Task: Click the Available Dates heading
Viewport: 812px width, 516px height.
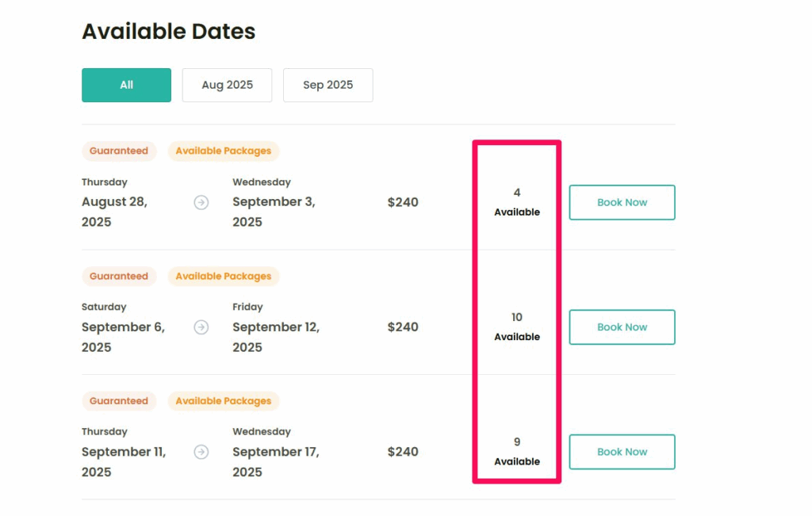Action: (x=169, y=32)
